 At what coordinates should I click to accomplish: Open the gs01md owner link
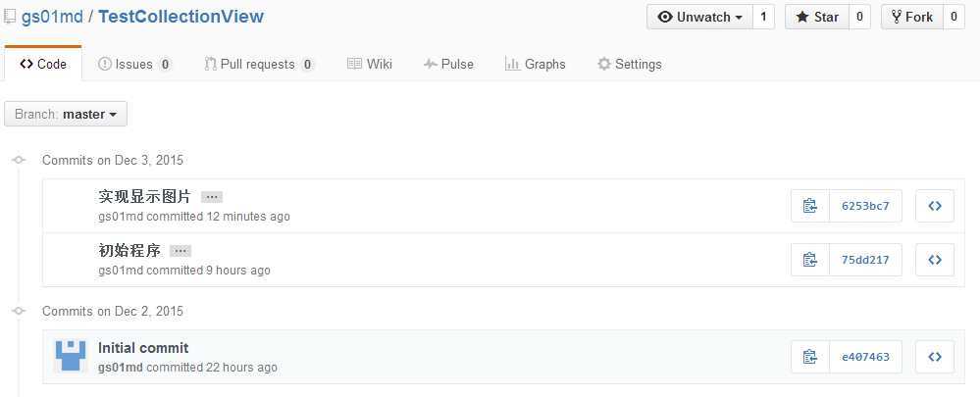tap(53, 17)
